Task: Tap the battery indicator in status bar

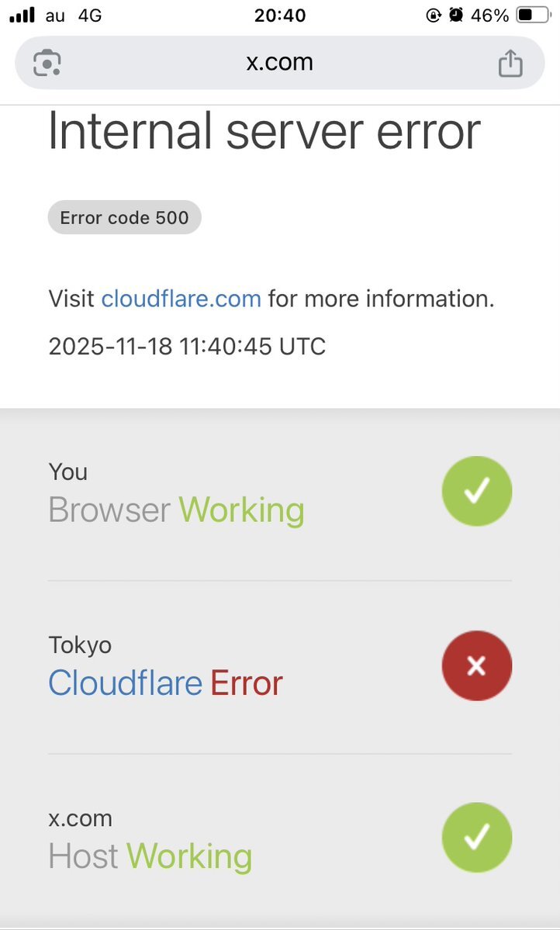Action: point(534,14)
